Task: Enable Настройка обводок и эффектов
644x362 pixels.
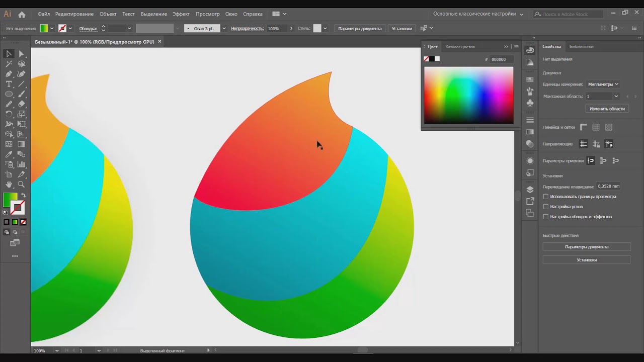Action: [546, 216]
